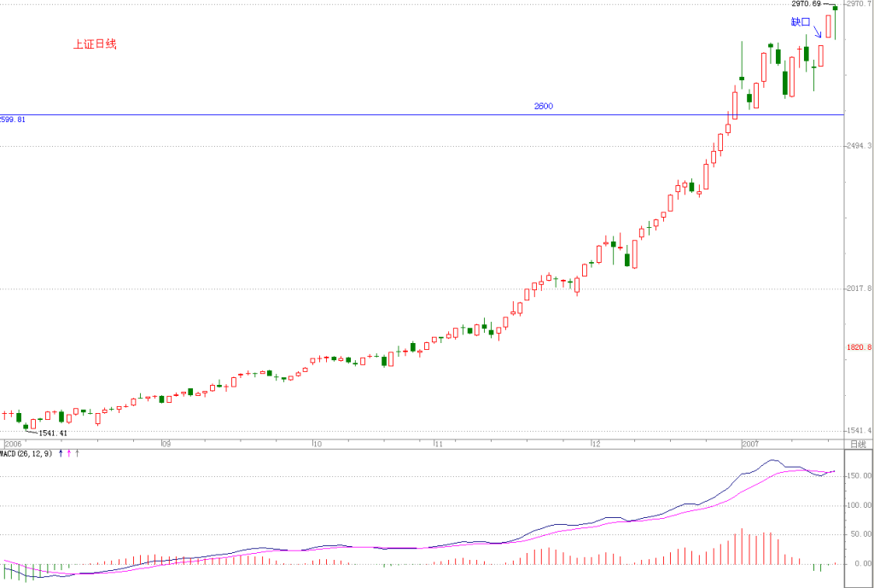Click the MACD(26,12,9) indicator label
The width and height of the screenshot is (874, 588).
tap(26, 454)
